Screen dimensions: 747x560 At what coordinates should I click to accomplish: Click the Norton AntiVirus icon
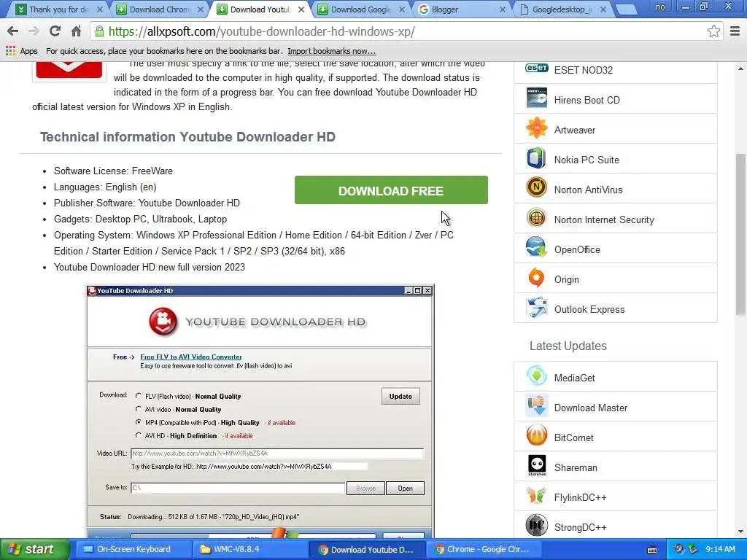[x=536, y=188]
